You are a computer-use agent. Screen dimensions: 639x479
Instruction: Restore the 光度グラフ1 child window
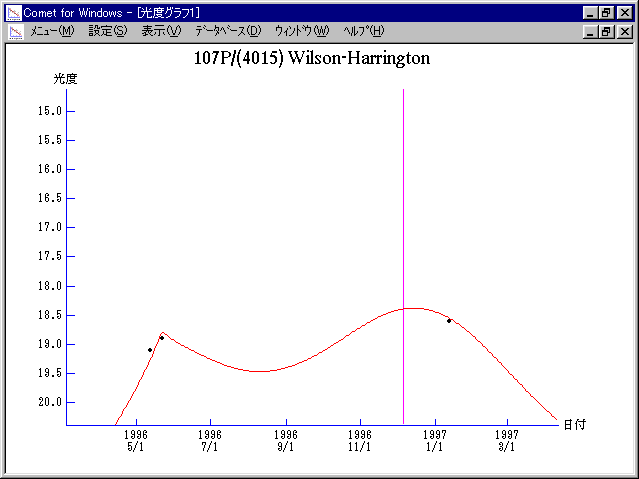click(x=606, y=31)
